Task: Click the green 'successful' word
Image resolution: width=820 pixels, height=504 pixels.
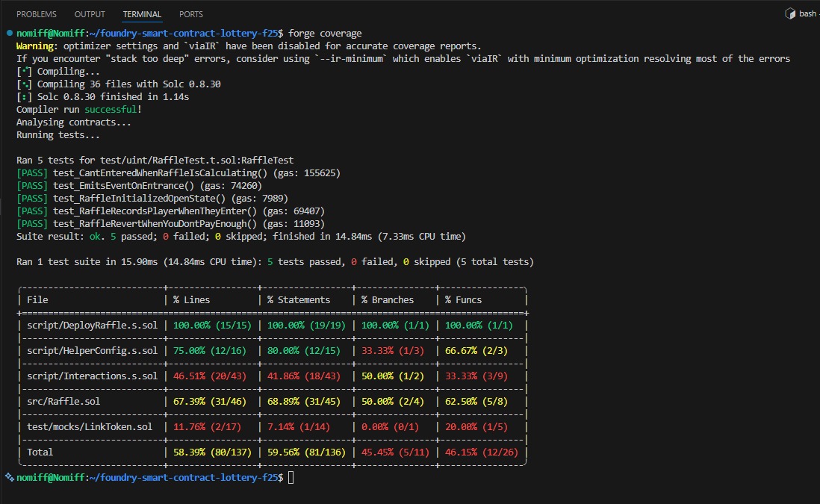Action: click(111, 109)
